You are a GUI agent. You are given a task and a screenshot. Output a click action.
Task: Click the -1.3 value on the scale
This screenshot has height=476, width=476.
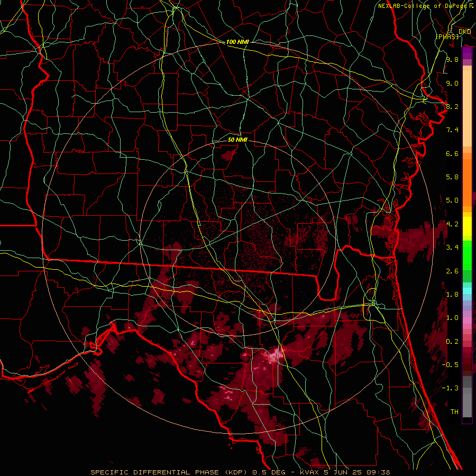(450, 388)
